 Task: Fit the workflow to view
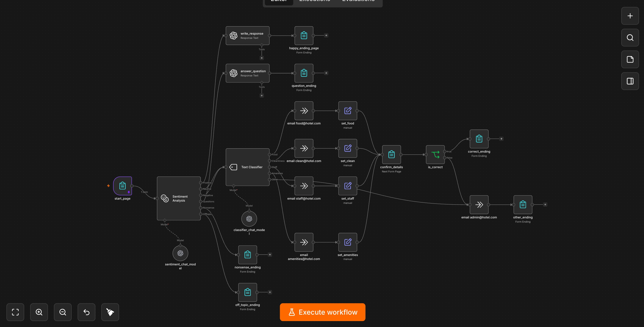(x=15, y=312)
